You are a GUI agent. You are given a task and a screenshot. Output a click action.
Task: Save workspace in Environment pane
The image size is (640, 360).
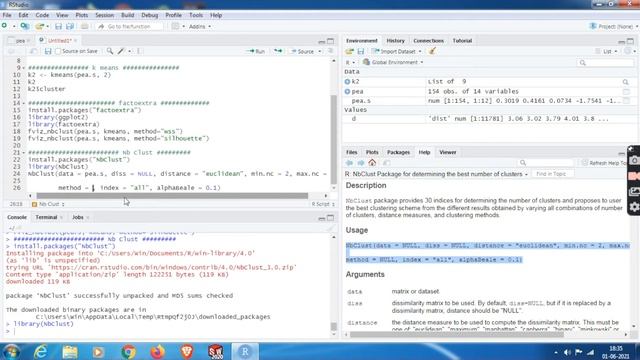[x=361, y=51]
